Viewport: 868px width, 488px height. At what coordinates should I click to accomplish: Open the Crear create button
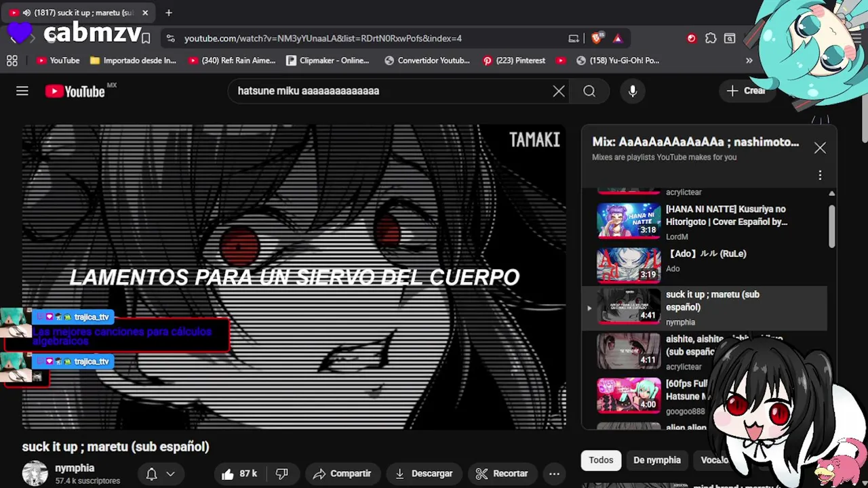747,91
